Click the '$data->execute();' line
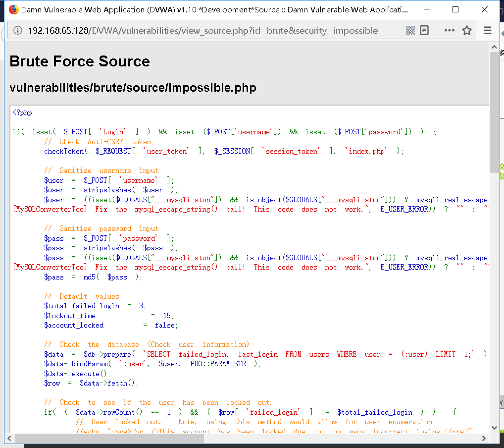This screenshot has width=504, height=448. (77, 374)
